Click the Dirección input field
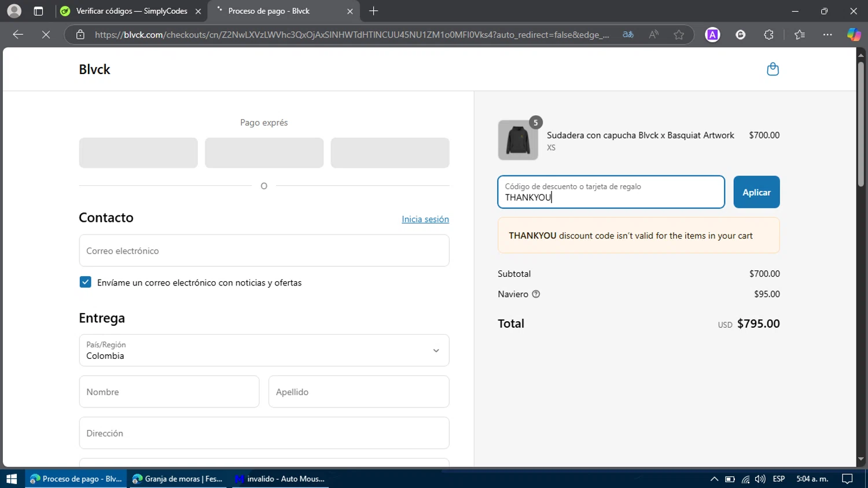Screen dimensions: 868x488 point(264,433)
